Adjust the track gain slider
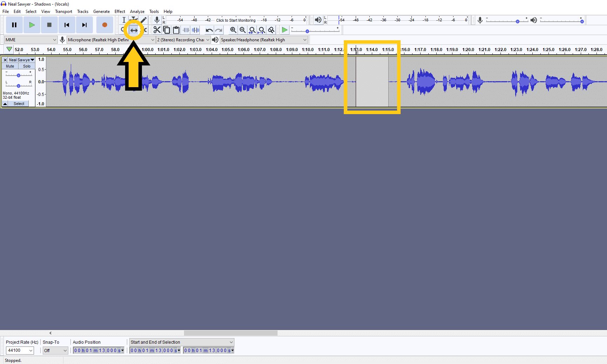607x364 pixels. (18, 75)
